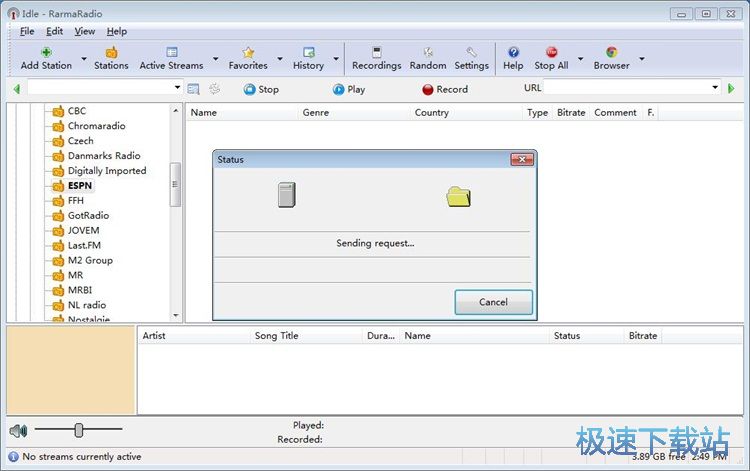This screenshot has height=471, width=750.
Task: Open the History toolbar icon
Action: [x=309, y=52]
